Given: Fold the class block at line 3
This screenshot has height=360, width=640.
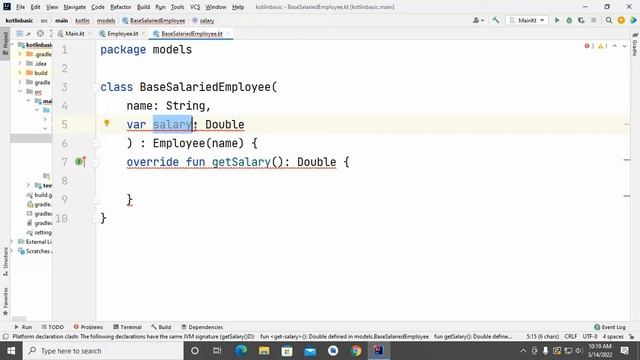Looking at the screenshot, I should point(96,87).
